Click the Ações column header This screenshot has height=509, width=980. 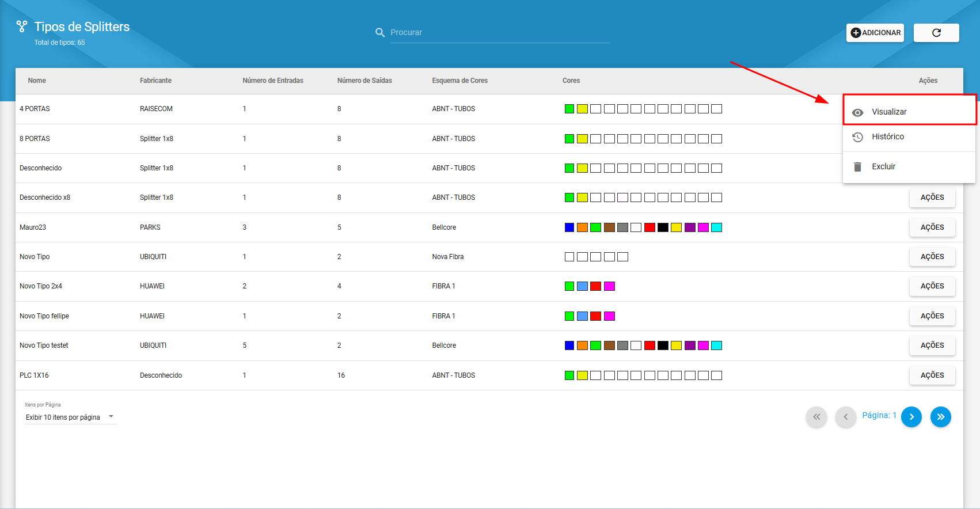click(928, 81)
